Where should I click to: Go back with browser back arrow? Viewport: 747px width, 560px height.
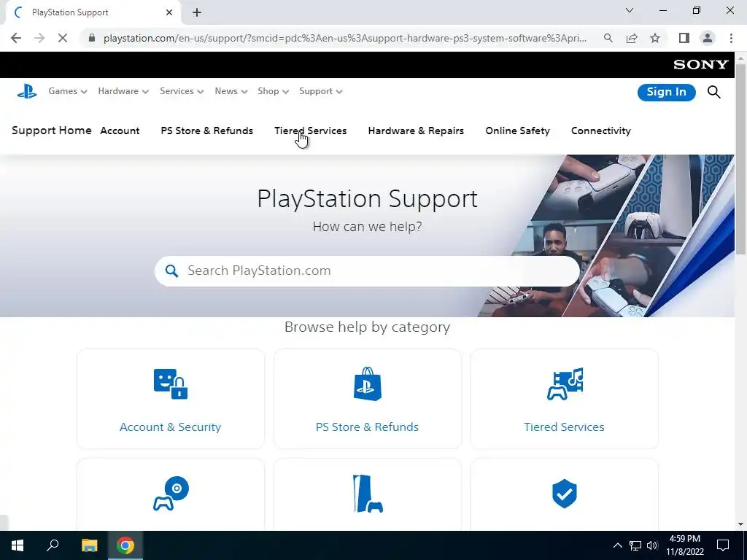(x=16, y=38)
